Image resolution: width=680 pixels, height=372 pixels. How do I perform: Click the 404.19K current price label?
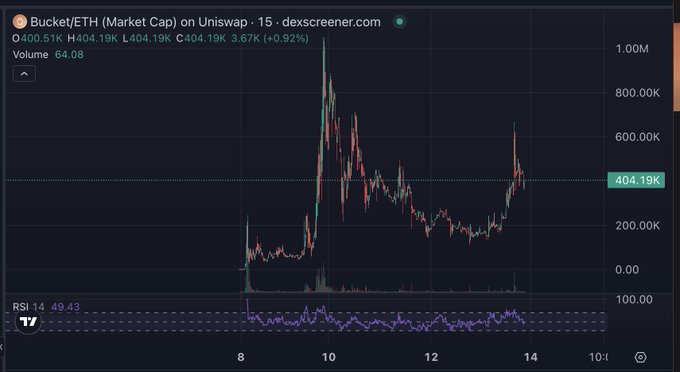tap(636, 180)
